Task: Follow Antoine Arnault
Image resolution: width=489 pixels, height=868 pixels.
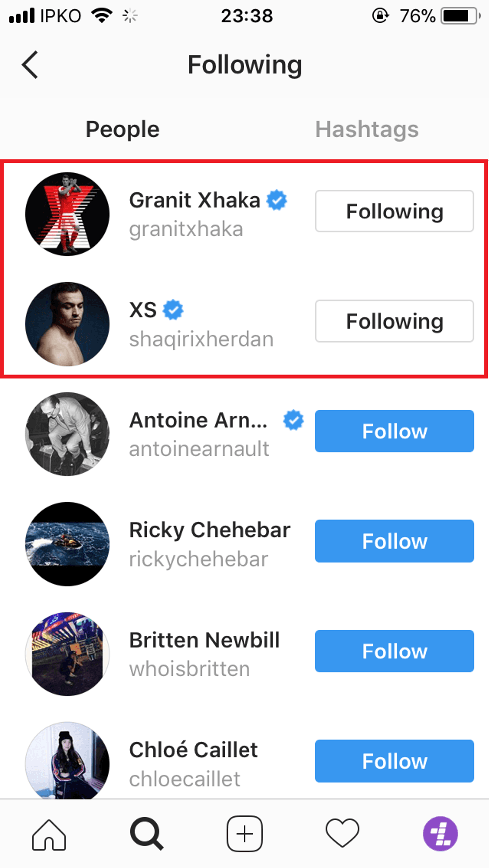Action: 394,431
